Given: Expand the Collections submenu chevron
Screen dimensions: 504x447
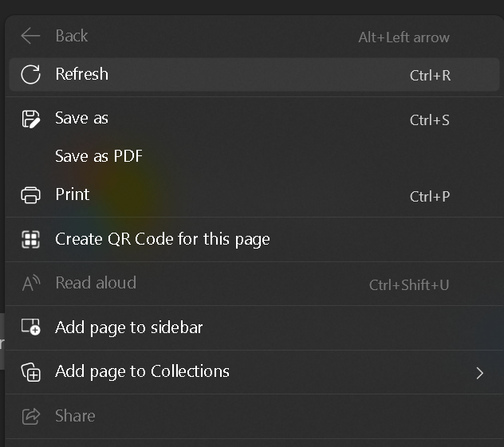Looking at the screenshot, I should 479,372.
